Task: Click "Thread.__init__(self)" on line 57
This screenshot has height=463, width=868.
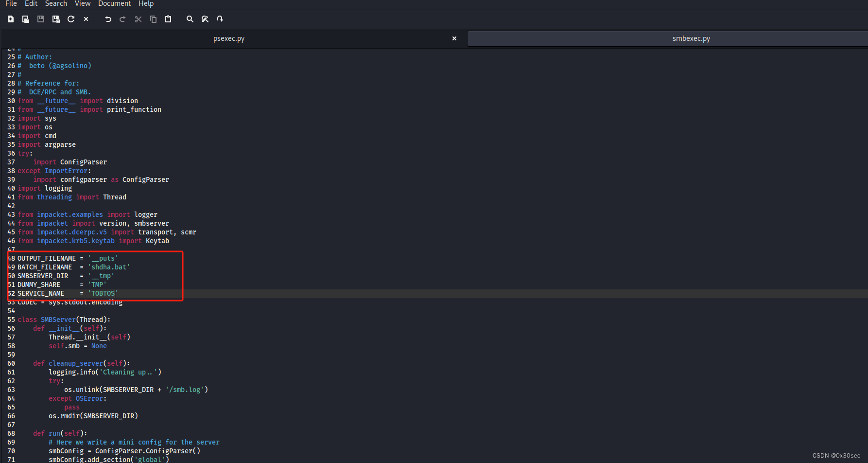Action: coord(89,337)
